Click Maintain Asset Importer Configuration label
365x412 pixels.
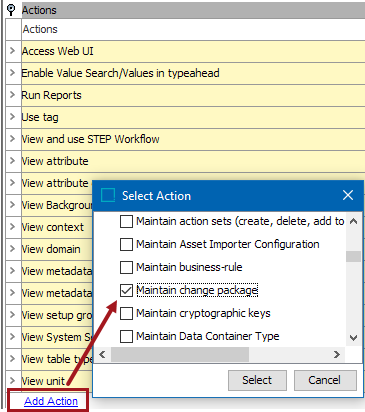coord(228,244)
